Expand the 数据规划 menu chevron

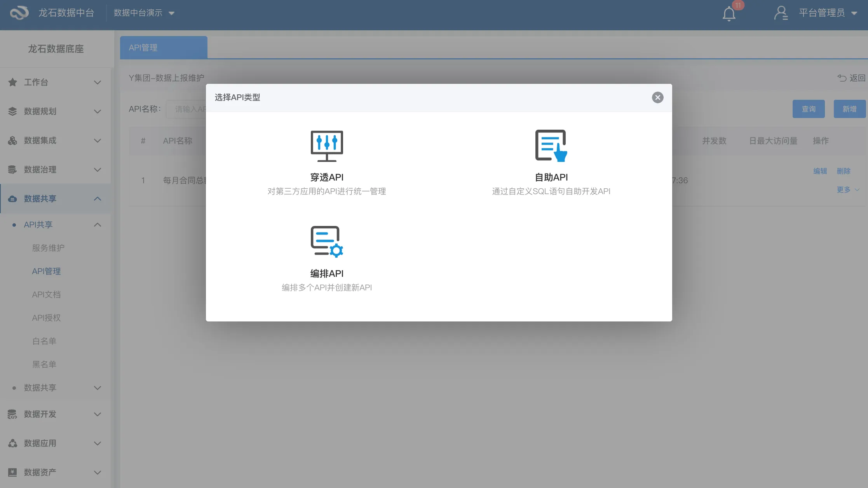click(98, 112)
